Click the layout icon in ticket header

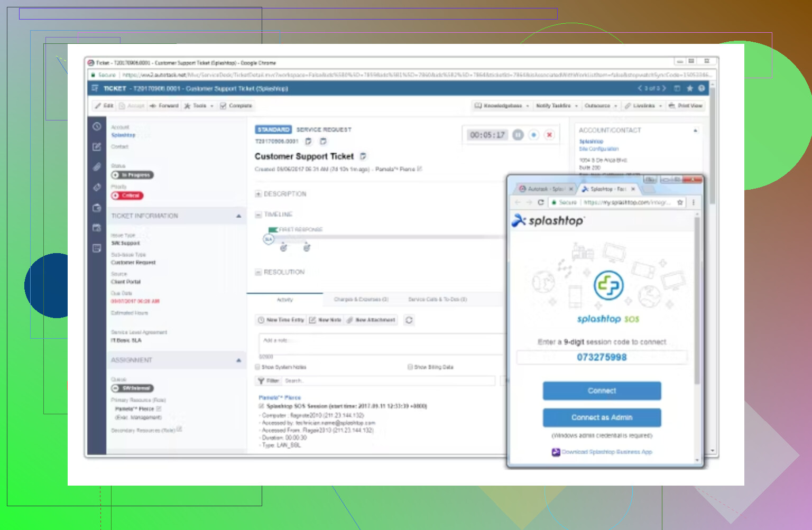coord(677,88)
